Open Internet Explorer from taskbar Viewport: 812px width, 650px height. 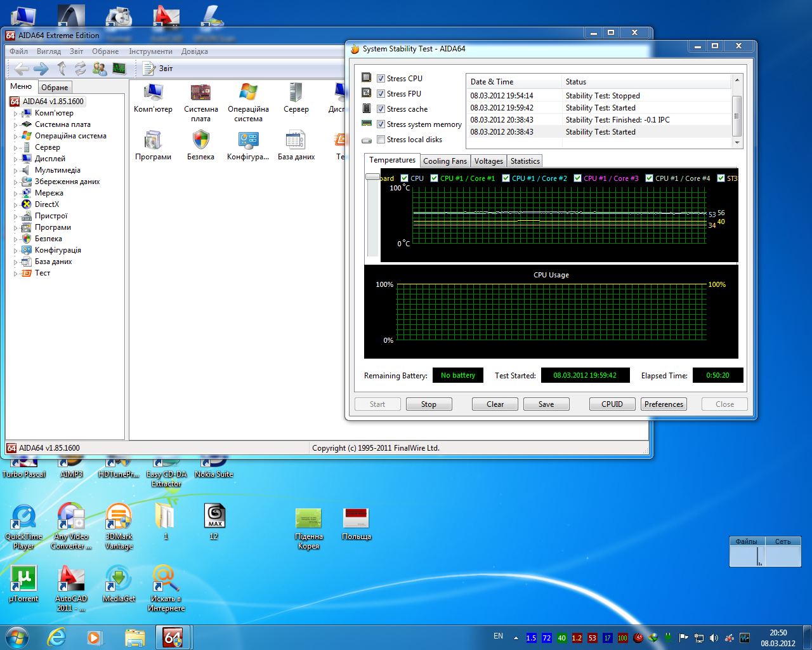point(57,637)
